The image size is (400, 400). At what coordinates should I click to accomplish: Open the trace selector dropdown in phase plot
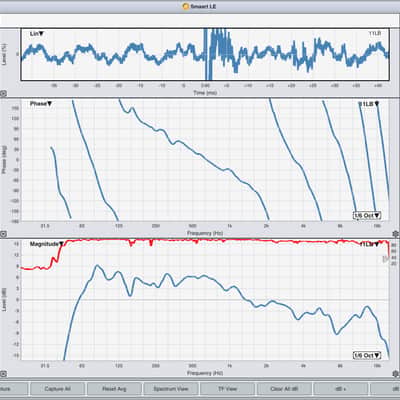pyautogui.click(x=369, y=104)
